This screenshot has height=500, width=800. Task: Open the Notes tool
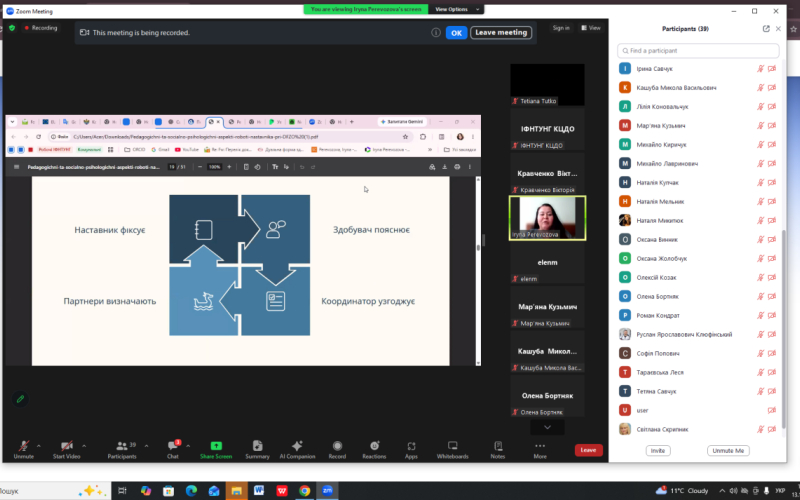(497, 449)
